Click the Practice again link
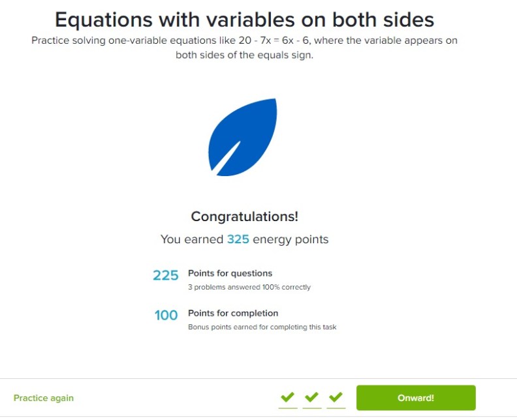Screen dimensions: 517x420 44,398
